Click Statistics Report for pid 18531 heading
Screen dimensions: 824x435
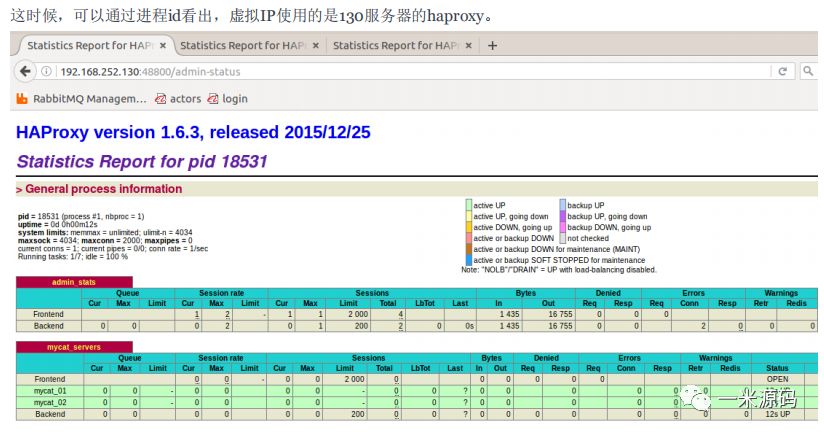[142, 161]
